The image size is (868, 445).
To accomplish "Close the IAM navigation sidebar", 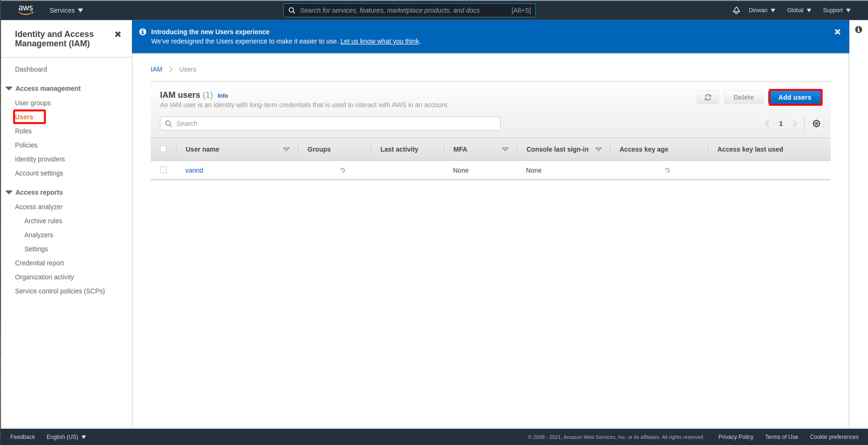I will click(118, 34).
